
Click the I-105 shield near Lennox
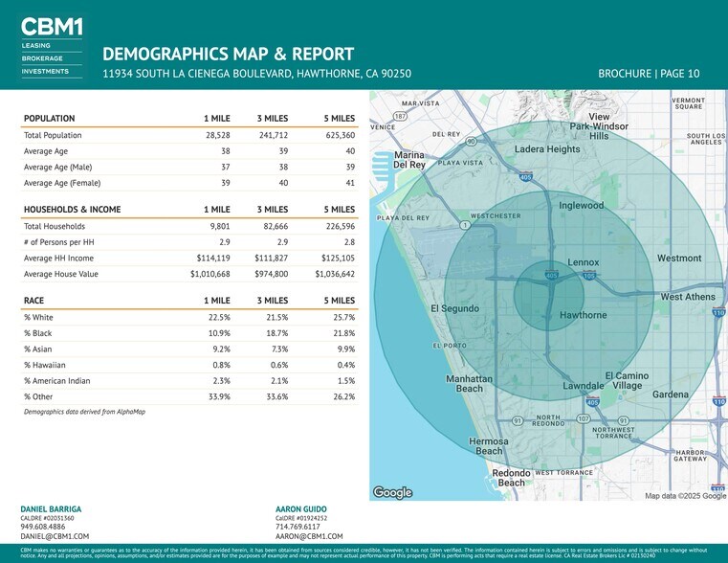pyautogui.click(x=588, y=276)
